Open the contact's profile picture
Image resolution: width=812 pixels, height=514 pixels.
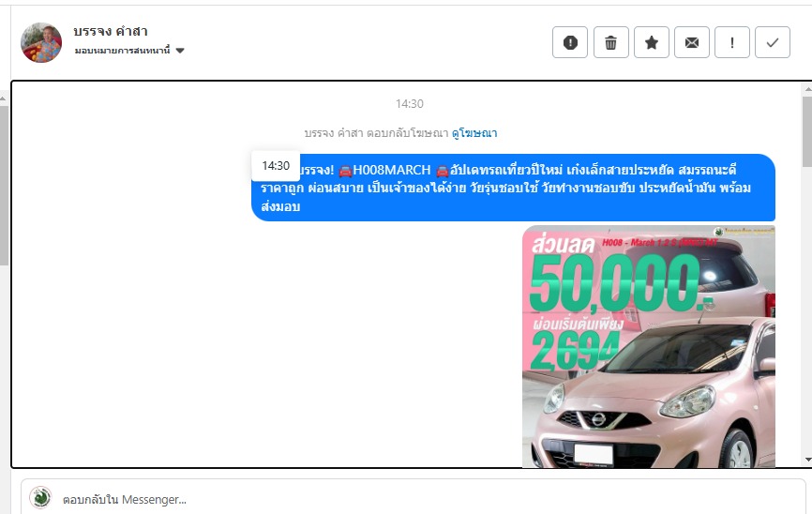click(x=41, y=42)
